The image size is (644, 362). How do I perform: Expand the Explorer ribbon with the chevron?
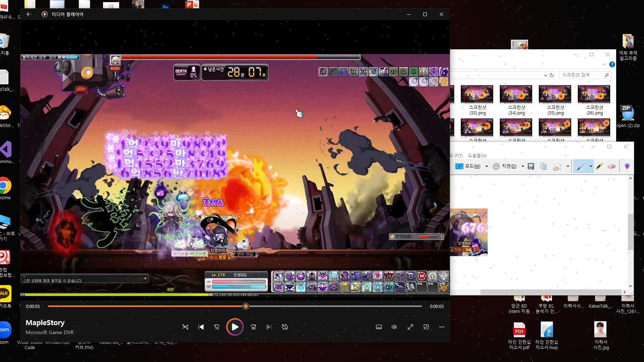point(604,64)
